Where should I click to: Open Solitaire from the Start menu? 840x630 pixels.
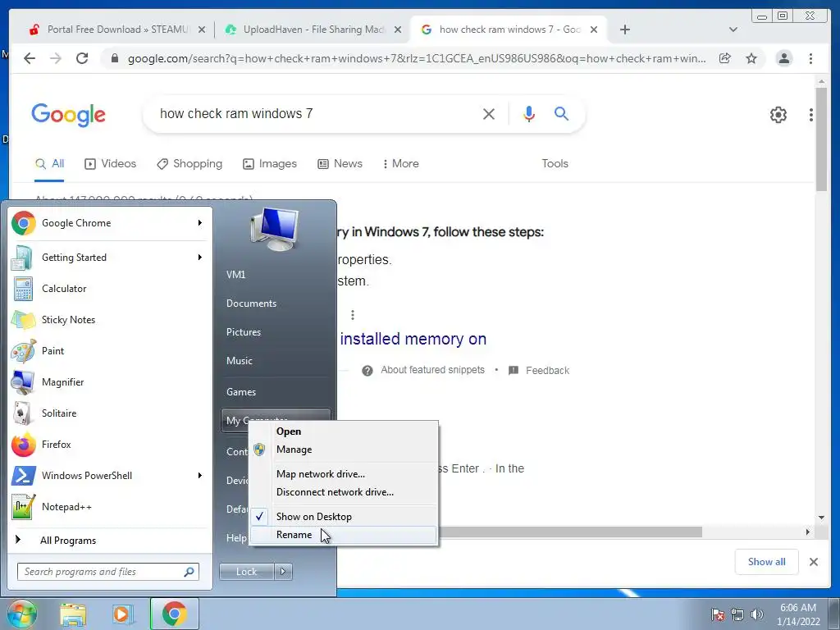pyautogui.click(x=111, y=413)
